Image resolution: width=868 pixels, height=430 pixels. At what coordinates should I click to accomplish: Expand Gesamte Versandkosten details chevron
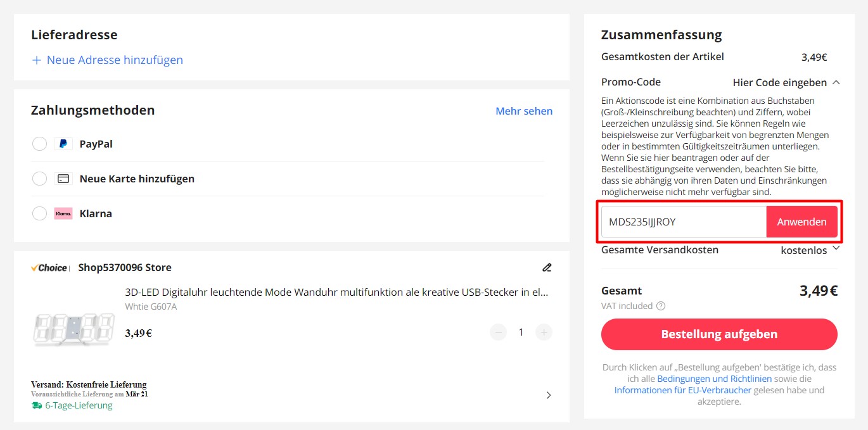[x=836, y=248]
